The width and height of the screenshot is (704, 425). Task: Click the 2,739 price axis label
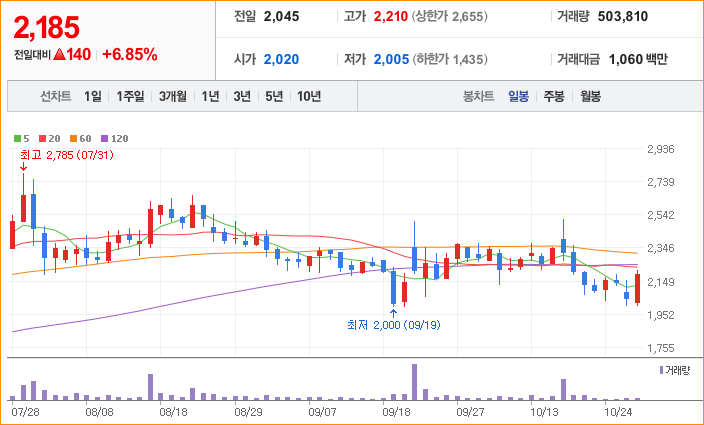661,182
